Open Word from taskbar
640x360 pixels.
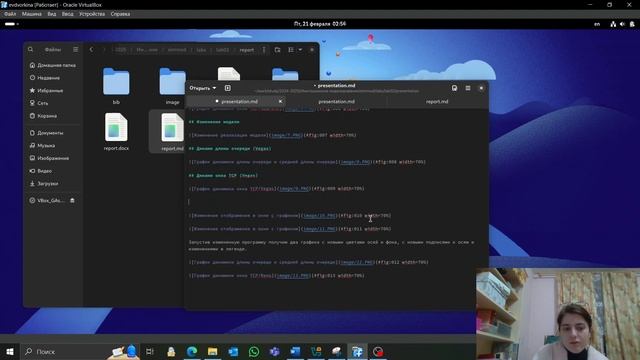coord(295,351)
